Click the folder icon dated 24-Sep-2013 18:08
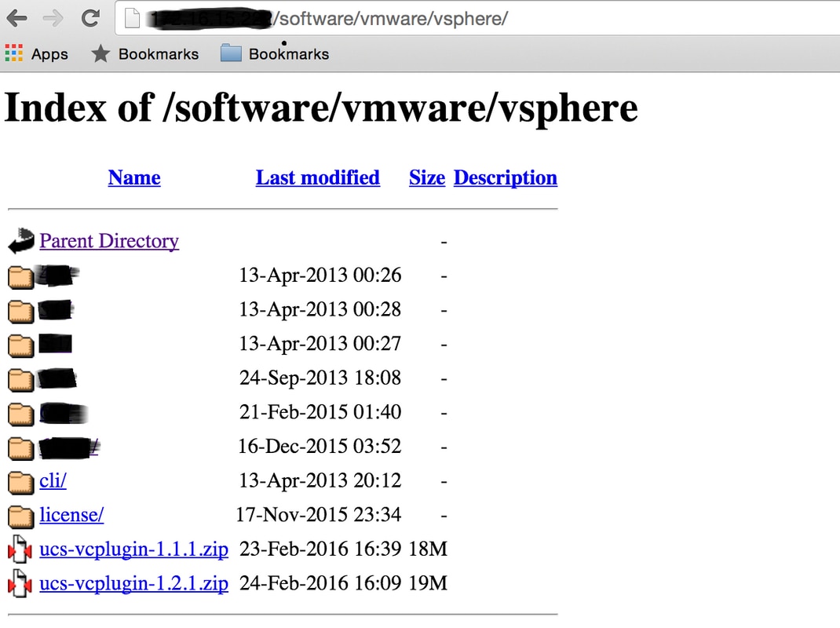 [x=21, y=379]
